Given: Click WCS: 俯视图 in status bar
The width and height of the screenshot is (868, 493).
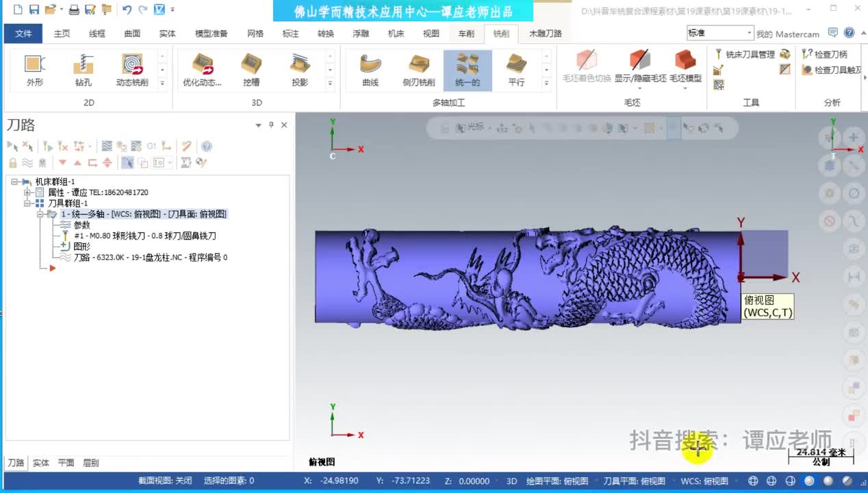Looking at the screenshot, I should click(x=704, y=481).
